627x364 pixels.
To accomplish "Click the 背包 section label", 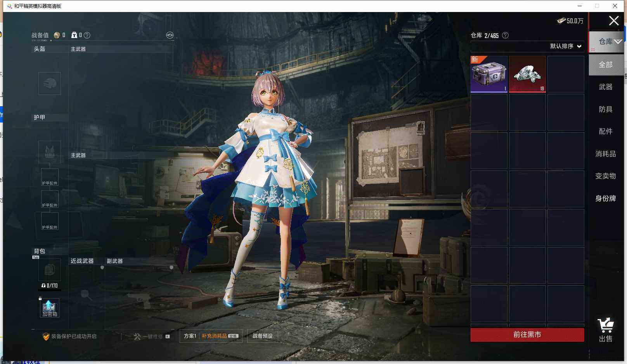I will point(40,251).
